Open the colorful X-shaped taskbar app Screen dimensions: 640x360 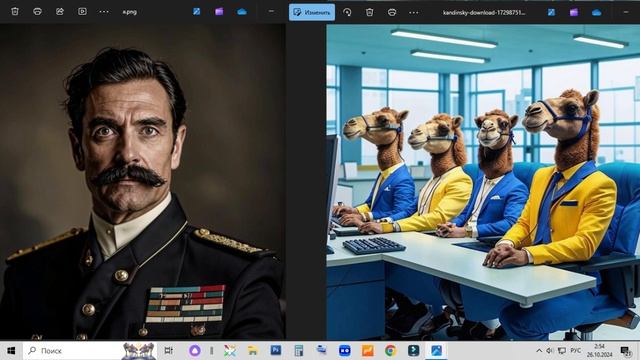coord(230,351)
